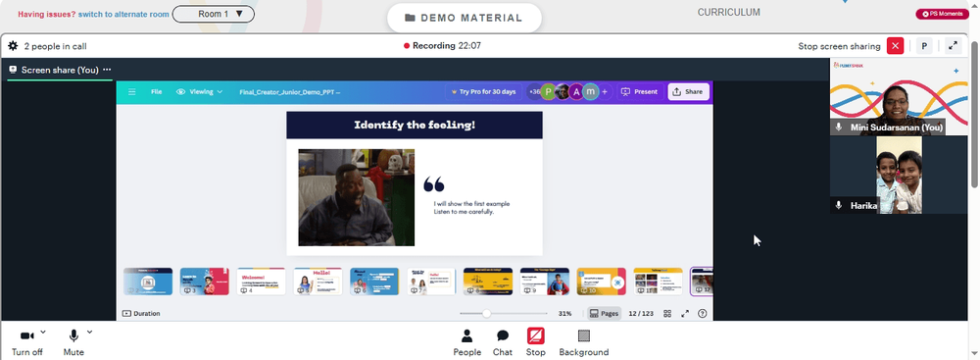This screenshot has width=980, height=360.
Task: Open Demo Material folder button
Action: [464, 19]
